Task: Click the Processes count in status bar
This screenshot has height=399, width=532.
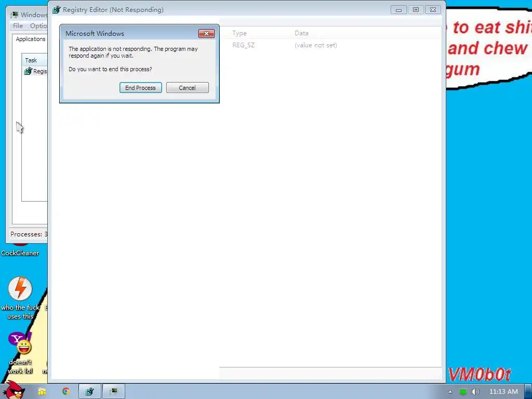Action: pyautogui.click(x=29, y=234)
